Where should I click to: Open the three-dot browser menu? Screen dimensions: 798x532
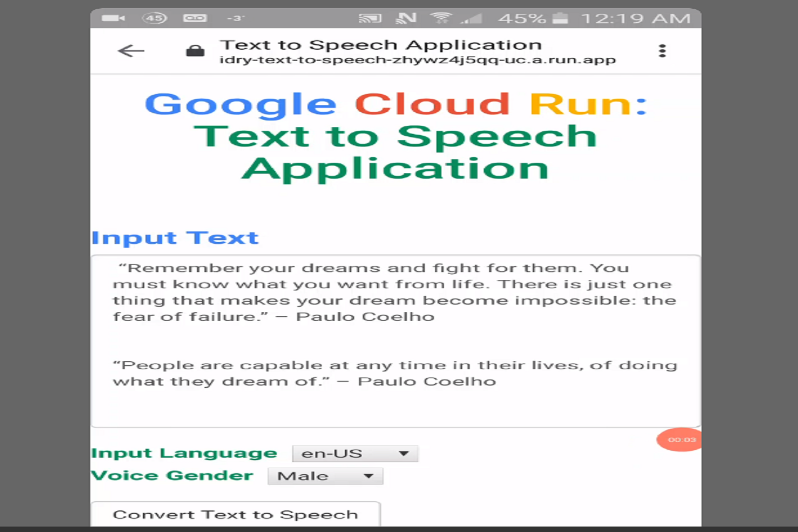[x=662, y=51]
